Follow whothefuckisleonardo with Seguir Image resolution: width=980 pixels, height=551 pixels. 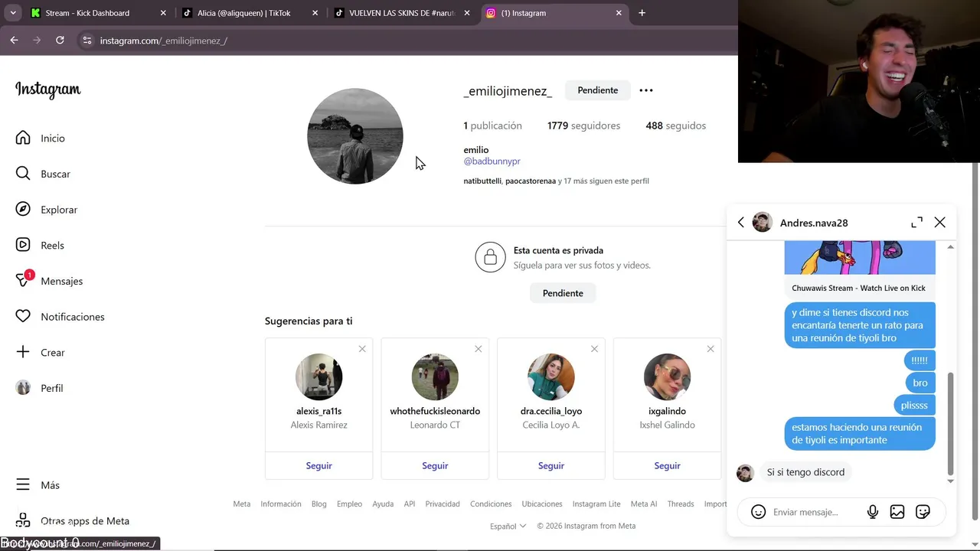click(x=435, y=465)
